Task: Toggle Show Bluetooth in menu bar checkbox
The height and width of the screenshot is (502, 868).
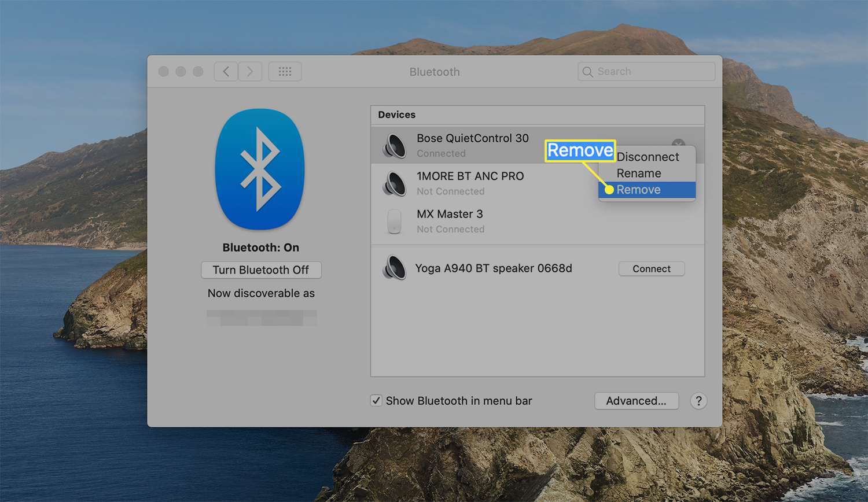Action: tap(376, 400)
